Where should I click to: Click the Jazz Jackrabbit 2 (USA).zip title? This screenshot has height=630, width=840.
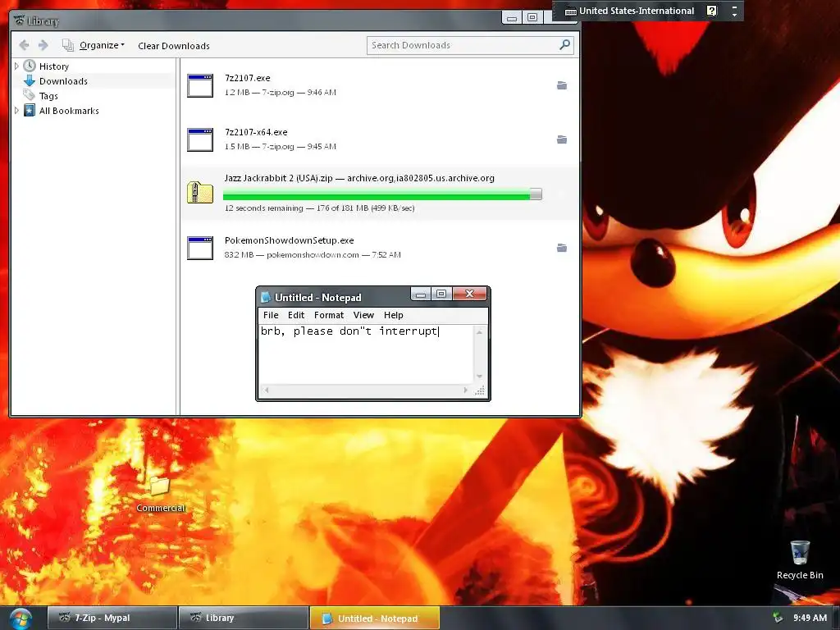coord(279,178)
